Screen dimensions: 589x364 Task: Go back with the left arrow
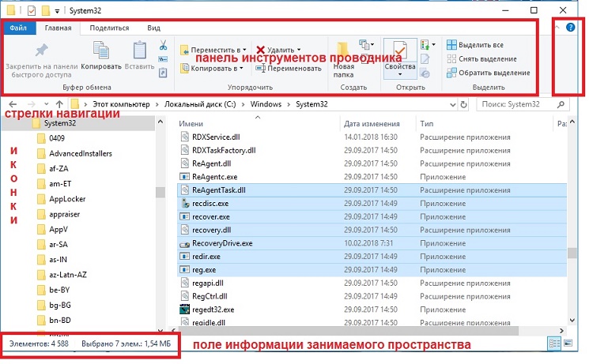13,104
